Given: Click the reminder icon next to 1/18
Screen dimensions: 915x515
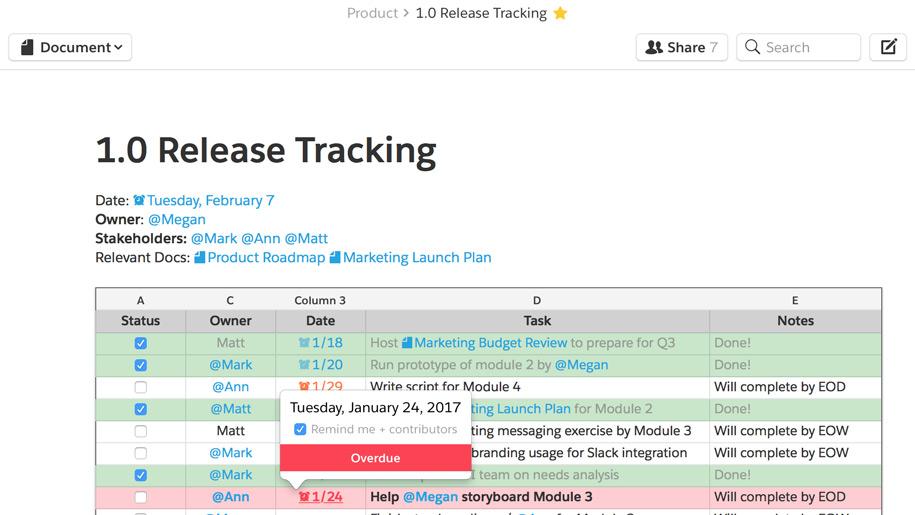Looking at the screenshot, I should (x=304, y=343).
